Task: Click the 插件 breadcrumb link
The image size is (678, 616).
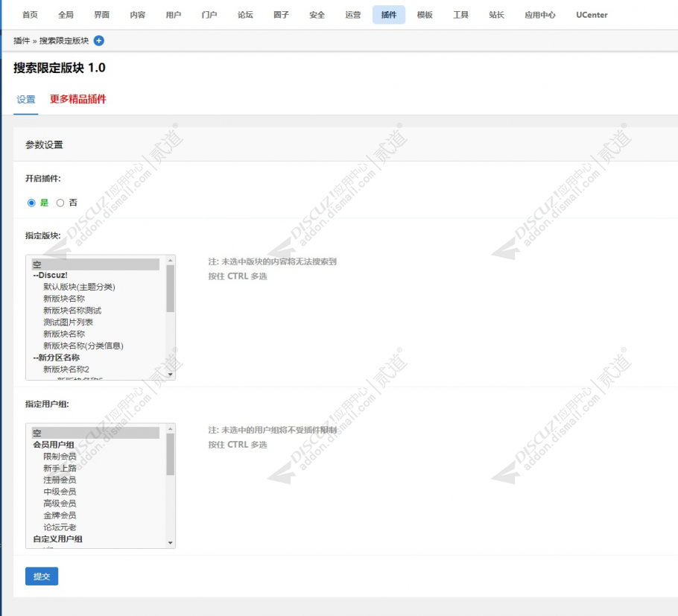Action: 22,41
